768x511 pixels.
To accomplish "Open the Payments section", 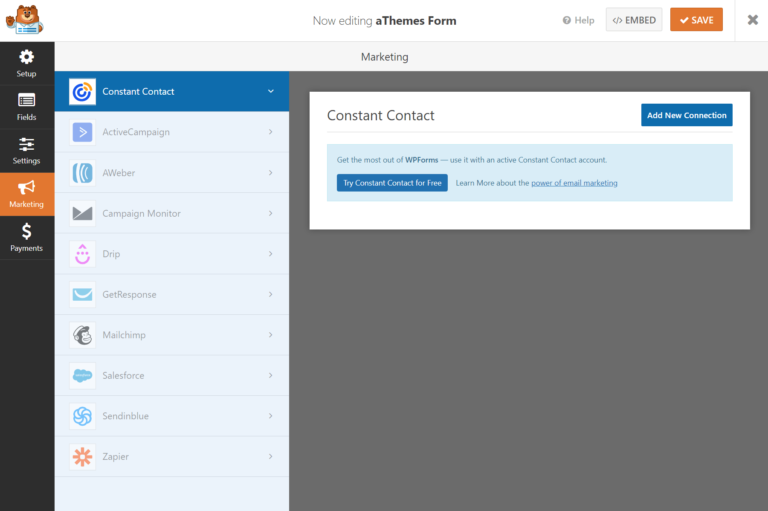I will (x=27, y=238).
